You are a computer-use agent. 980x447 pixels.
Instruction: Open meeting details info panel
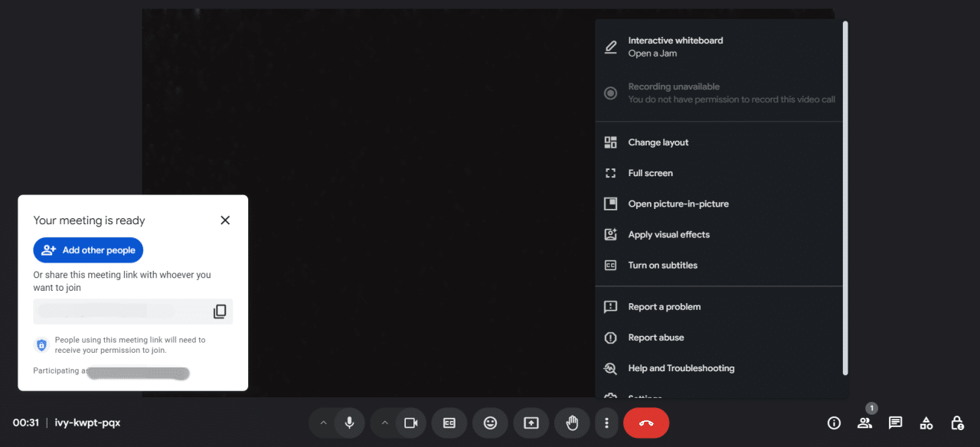tap(834, 423)
